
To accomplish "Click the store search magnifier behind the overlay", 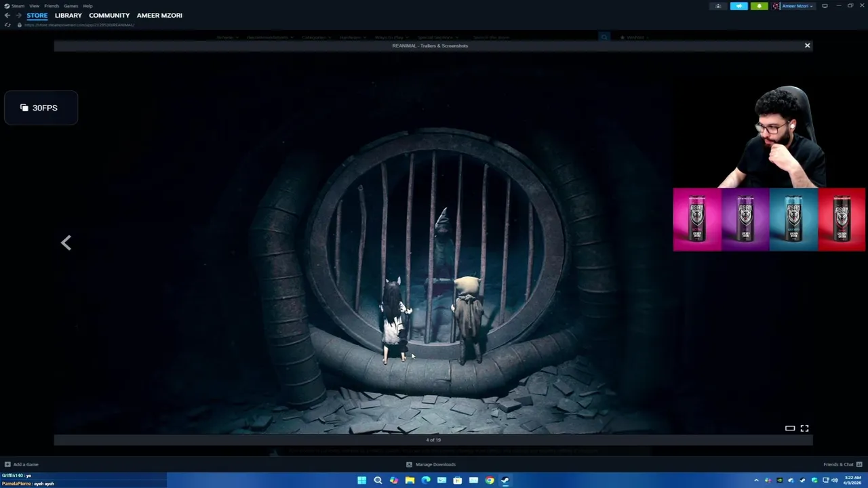I will [x=604, y=37].
